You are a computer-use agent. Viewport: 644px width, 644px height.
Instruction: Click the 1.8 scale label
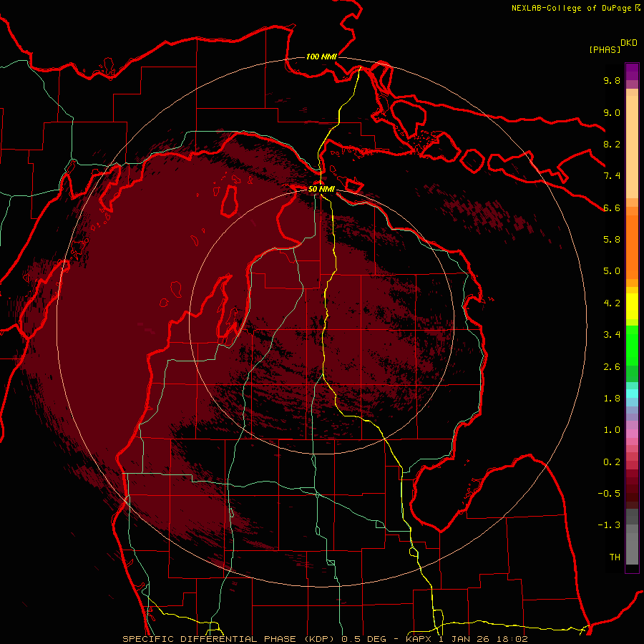tap(612, 399)
